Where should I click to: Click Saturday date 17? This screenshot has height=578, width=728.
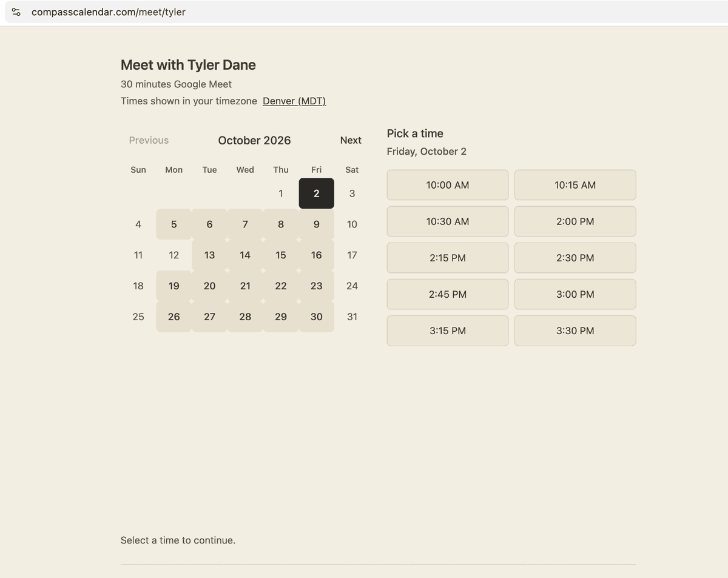pyautogui.click(x=352, y=255)
